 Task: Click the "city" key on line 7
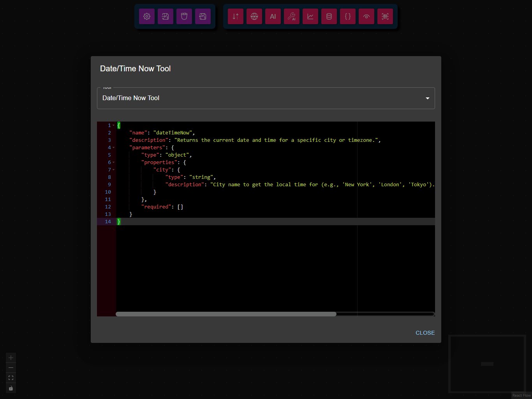click(x=162, y=170)
